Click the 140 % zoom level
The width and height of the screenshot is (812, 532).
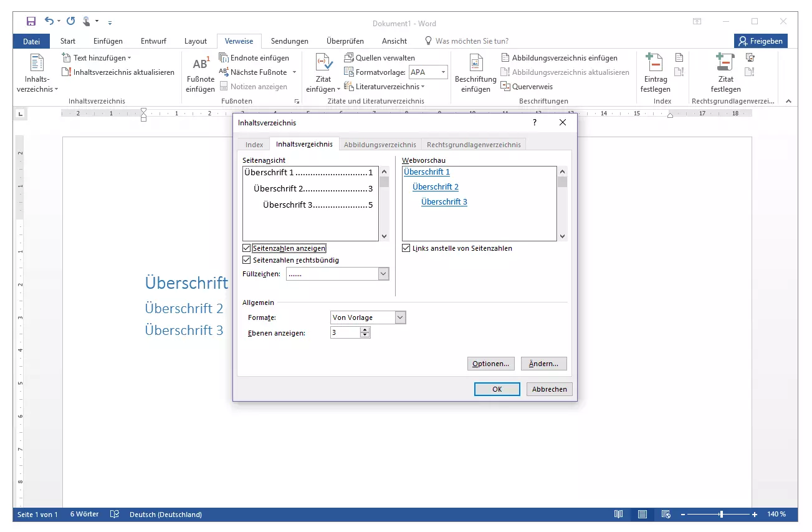click(776, 515)
